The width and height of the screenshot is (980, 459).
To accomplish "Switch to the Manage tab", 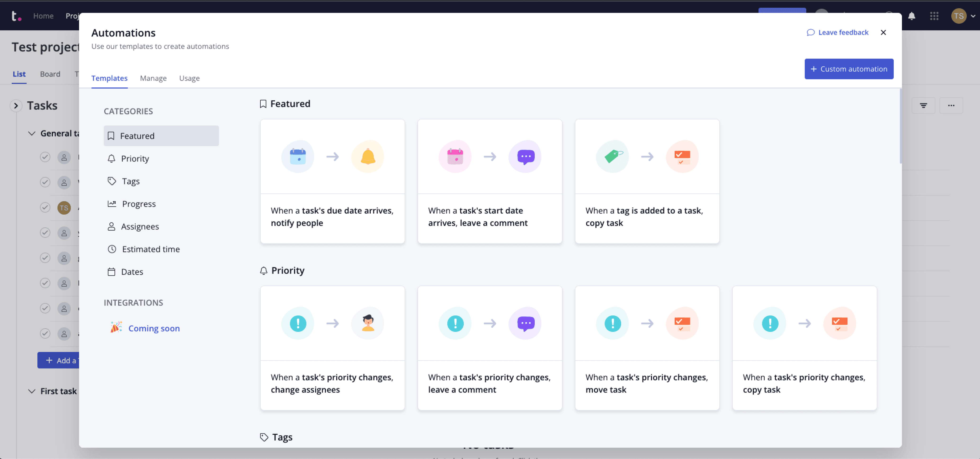I will (153, 78).
